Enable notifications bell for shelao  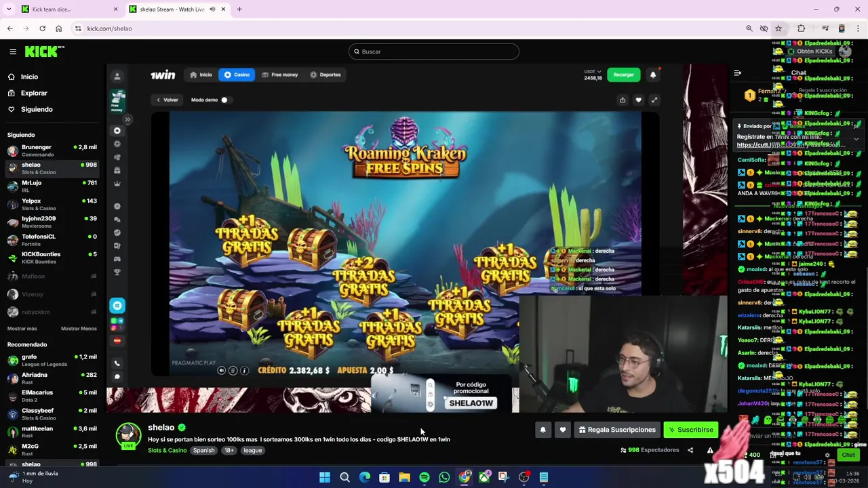542,430
